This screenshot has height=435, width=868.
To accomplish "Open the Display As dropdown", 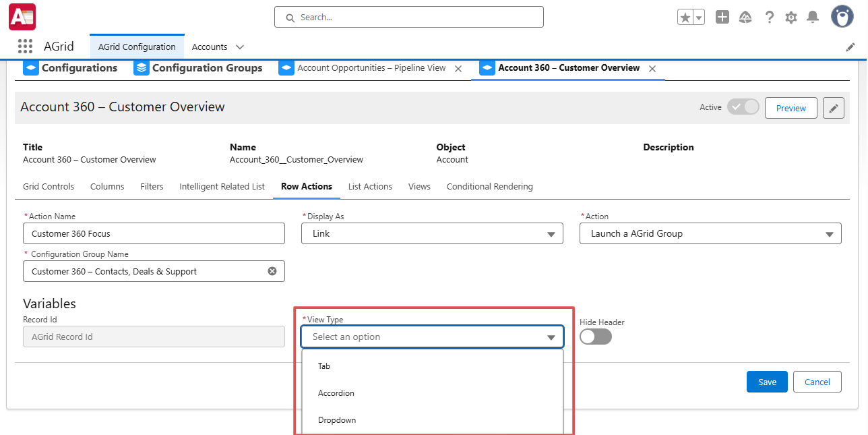I will click(433, 233).
